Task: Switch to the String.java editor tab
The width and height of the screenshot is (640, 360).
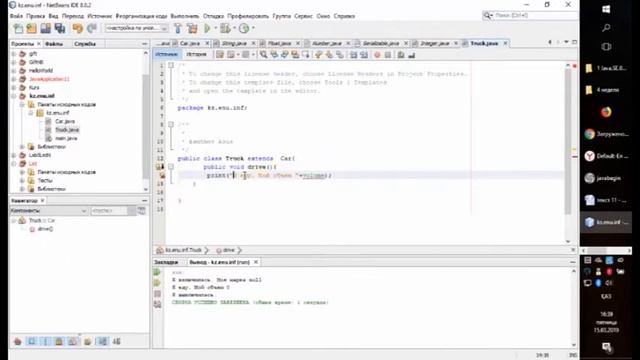Action: click(x=234, y=43)
